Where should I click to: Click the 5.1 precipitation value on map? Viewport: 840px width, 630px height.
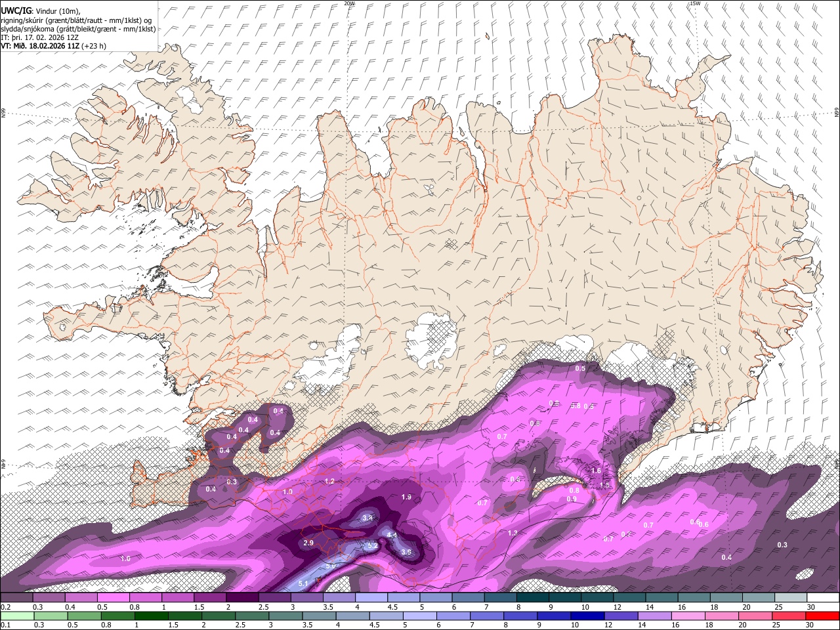click(303, 583)
